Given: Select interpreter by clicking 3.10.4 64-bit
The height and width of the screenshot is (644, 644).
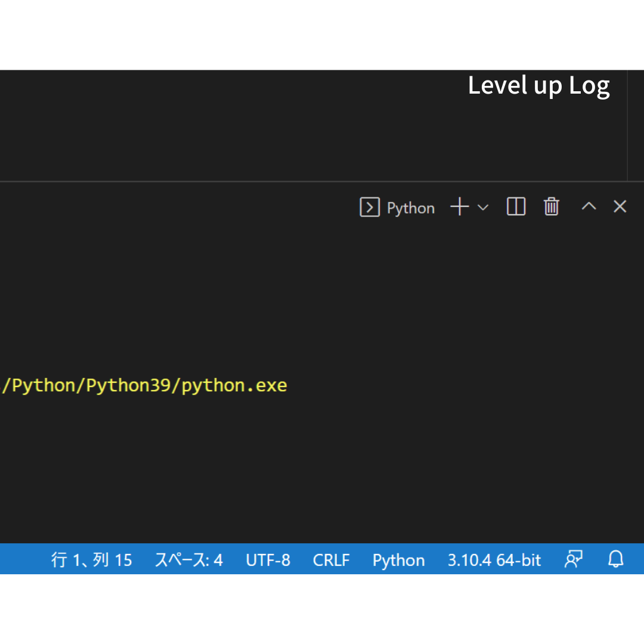Looking at the screenshot, I should [494, 559].
